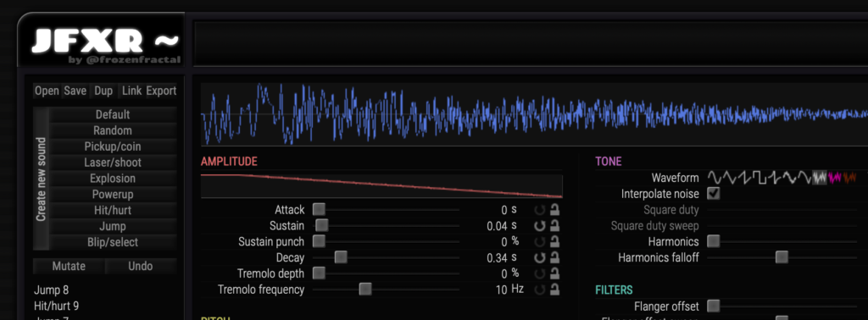The height and width of the screenshot is (320, 868).
Task: Select the Hit/hurt 9 sound in list
Action: [57, 306]
